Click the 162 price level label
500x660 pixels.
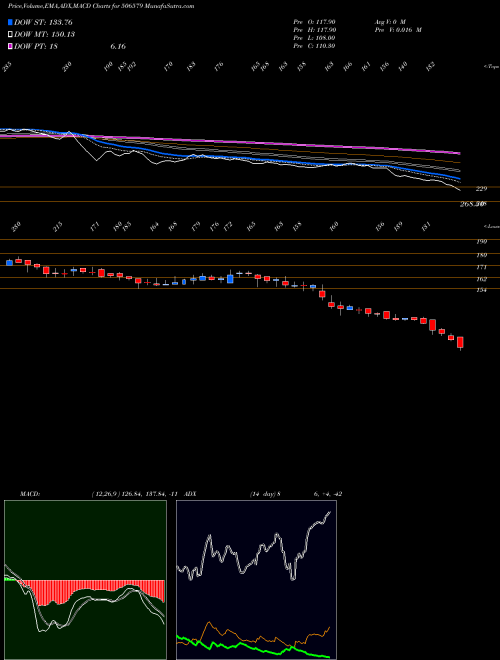(481, 279)
